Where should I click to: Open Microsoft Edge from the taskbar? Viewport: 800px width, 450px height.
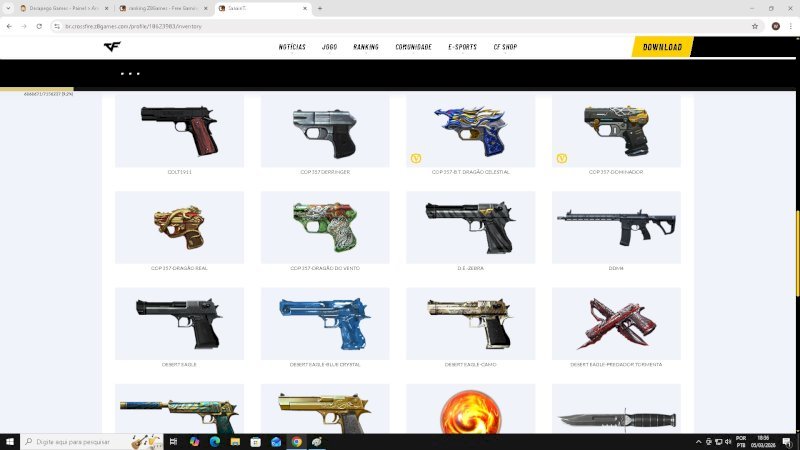215,442
